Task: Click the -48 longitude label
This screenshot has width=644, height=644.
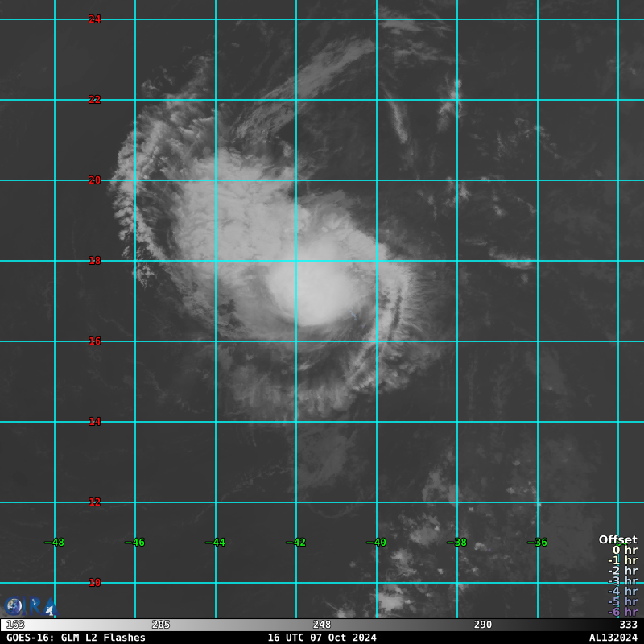Action: pyautogui.click(x=54, y=543)
